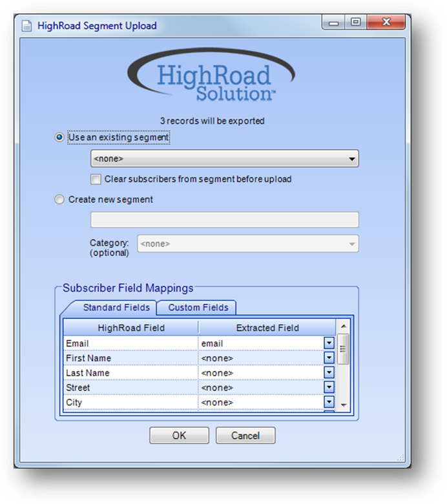Open the City extracted field dropdown arrow
The height and width of the screenshot is (504, 447).
click(329, 402)
